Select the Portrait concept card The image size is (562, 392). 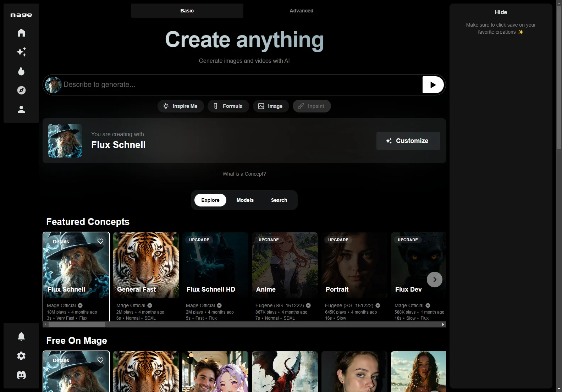(x=354, y=265)
